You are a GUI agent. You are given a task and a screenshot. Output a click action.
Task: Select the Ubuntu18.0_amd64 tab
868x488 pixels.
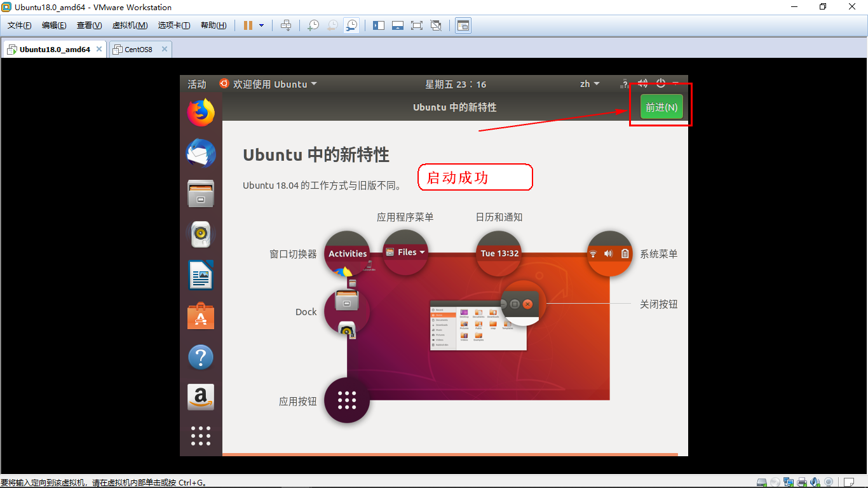click(x=54, y=49)
